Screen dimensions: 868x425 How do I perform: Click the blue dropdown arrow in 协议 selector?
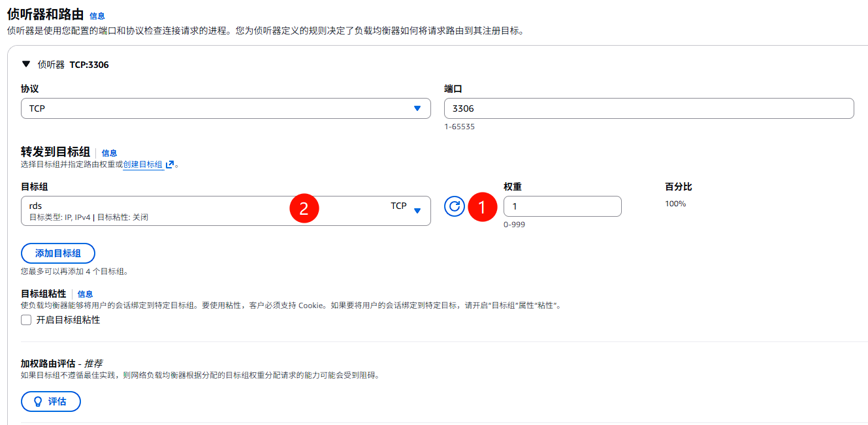click(418, 108)
